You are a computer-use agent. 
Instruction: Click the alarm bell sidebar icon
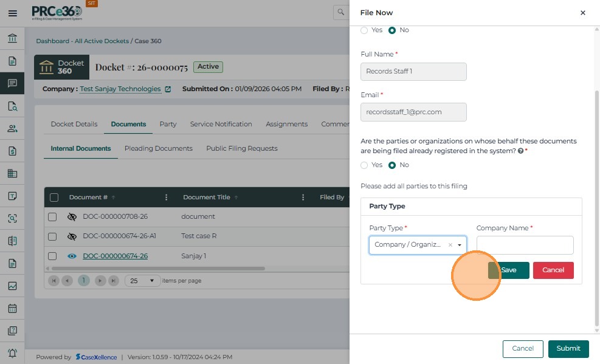[12, 353]
